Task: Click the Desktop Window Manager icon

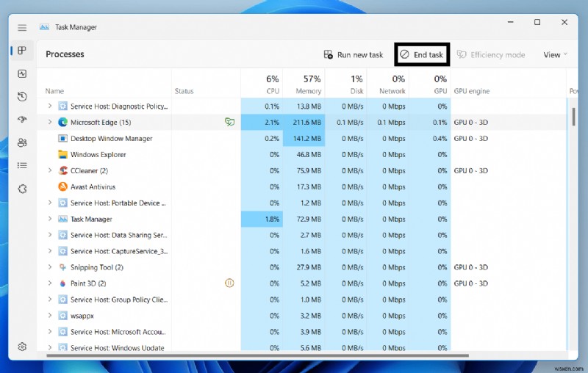Action: point(62,138)
